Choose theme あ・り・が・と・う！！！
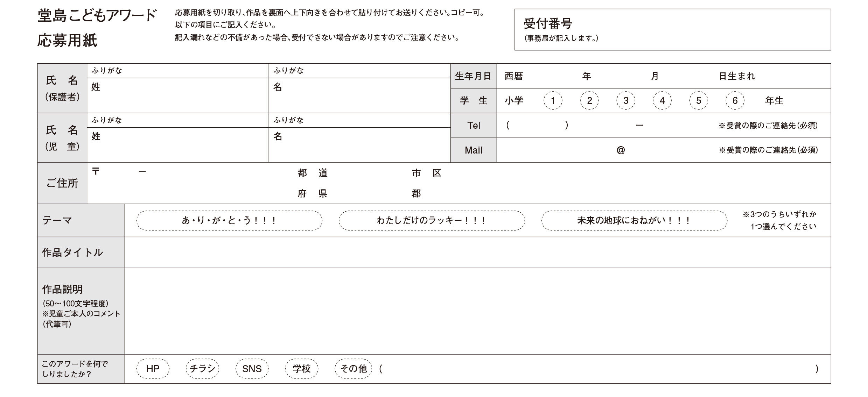 coord(229,220)
